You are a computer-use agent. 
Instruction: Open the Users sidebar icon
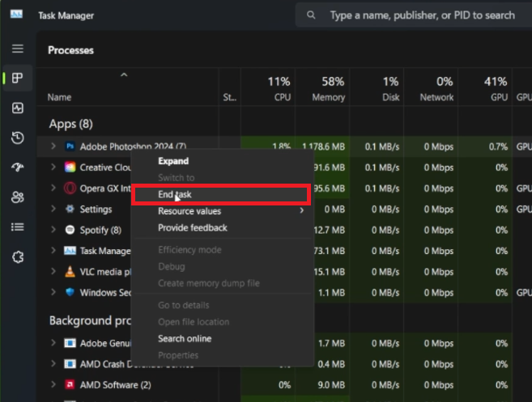click(18, 197)
